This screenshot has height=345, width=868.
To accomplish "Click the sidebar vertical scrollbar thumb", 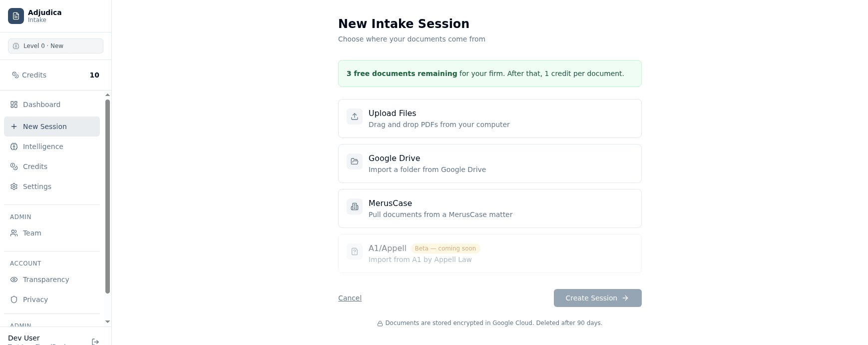I will pyautogui.click(x=107, y=196).
